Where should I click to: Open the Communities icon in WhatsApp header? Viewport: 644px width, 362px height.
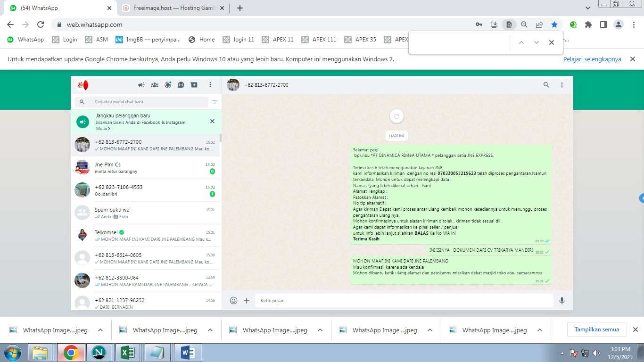155,85
